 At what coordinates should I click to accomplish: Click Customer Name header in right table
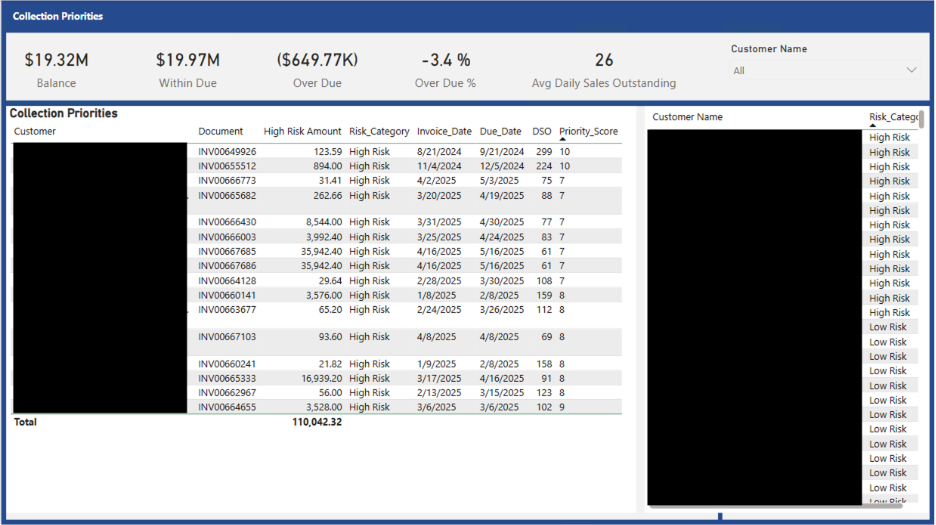[687, 117]
